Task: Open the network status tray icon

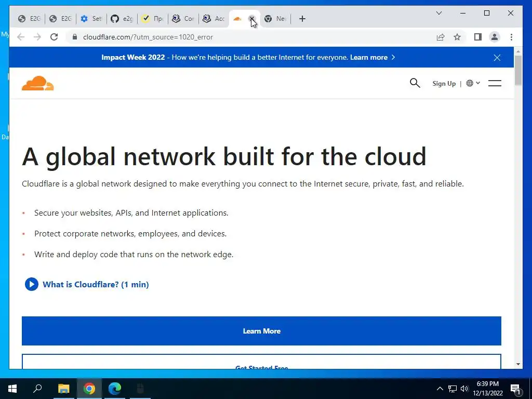Action: click(453, 389)
